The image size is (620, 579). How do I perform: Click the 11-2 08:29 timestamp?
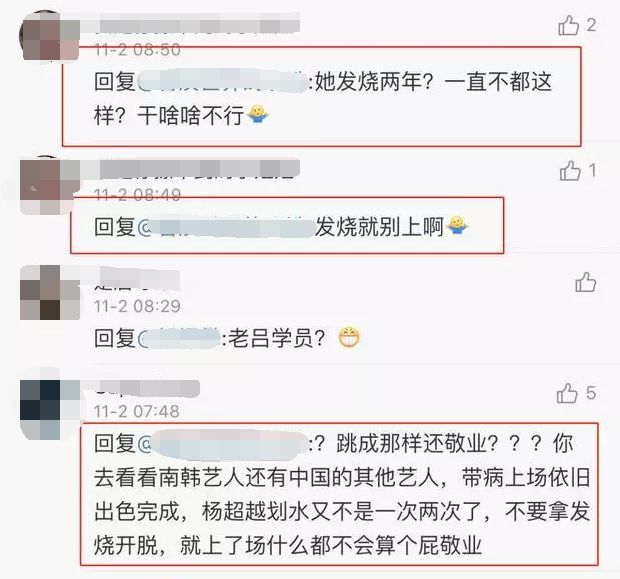[137, 306]
